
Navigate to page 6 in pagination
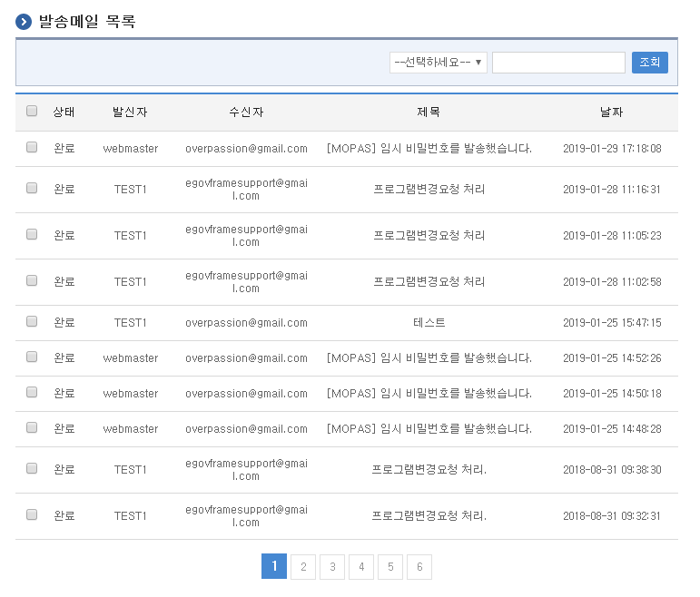click(x=419, y=567)
